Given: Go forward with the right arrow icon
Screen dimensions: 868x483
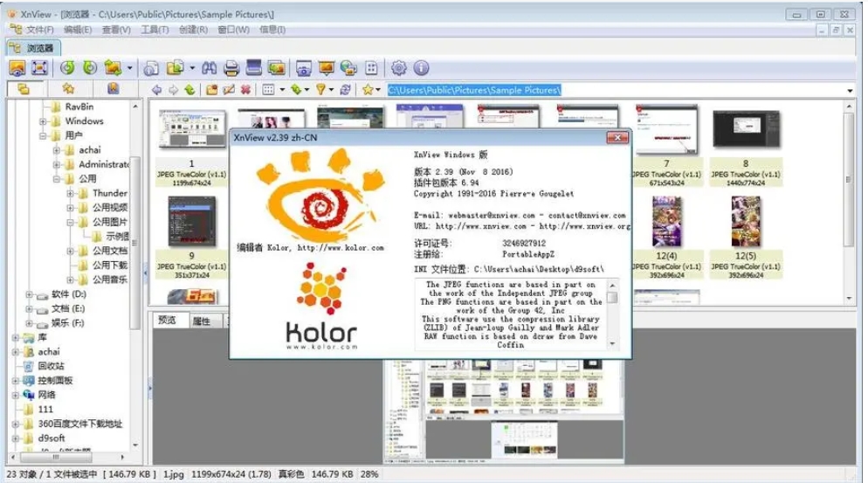Looking at the screenshot, I should click(173, 90).
